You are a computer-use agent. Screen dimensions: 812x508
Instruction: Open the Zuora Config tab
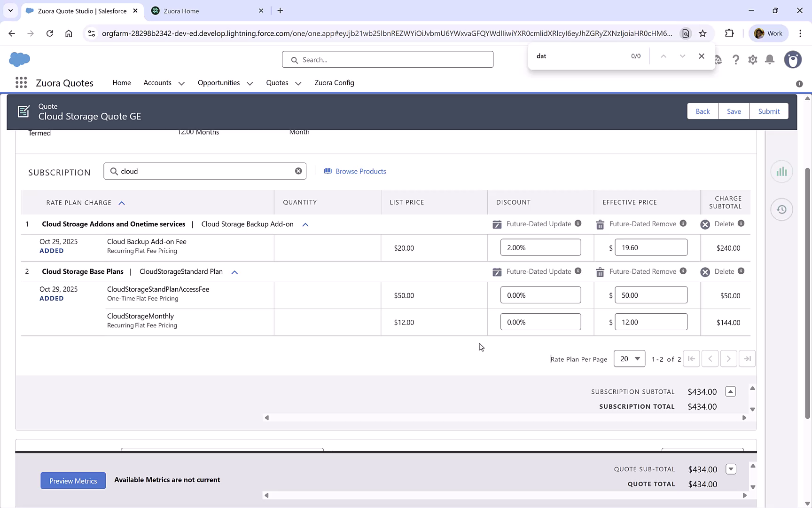point(334,83)
